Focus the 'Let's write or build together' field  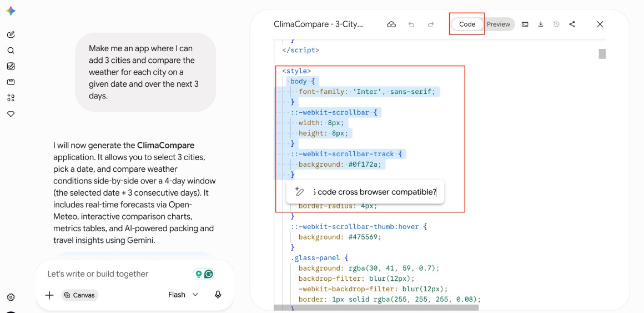click(x=98, y=274)
